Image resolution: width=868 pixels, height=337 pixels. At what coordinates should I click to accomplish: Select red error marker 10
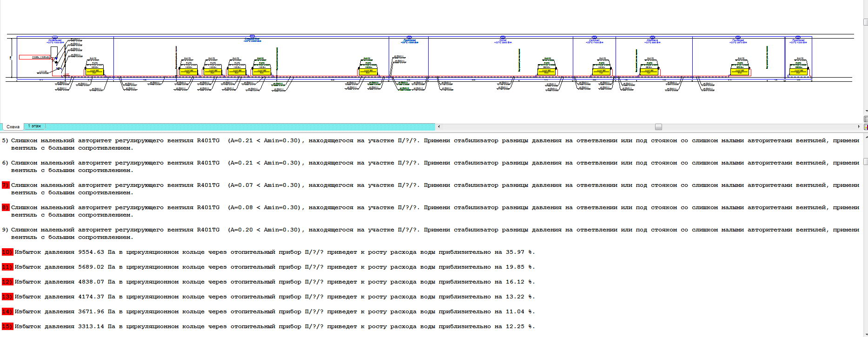click(x=7, y=252)
